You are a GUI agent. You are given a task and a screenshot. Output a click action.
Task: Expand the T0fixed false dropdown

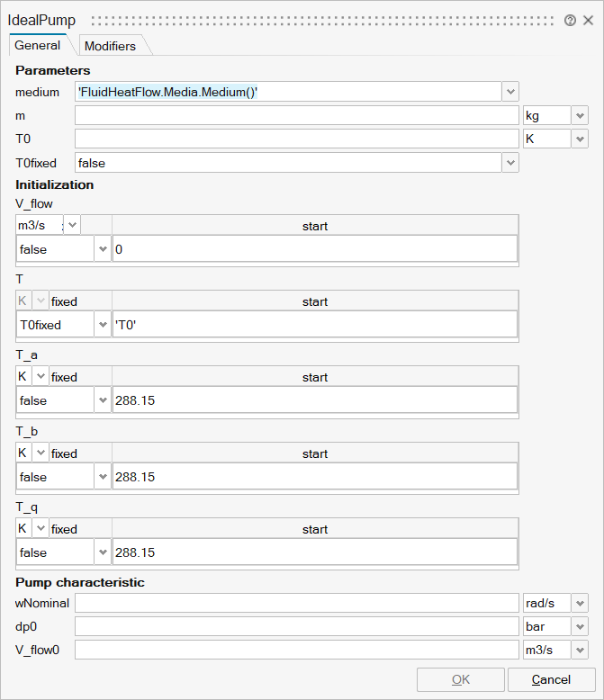(511, 163)
